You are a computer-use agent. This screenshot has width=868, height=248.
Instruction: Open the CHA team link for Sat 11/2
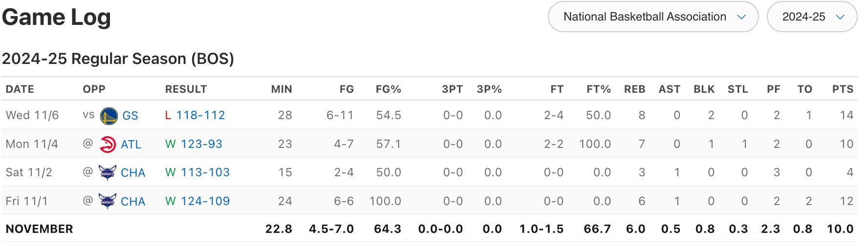click(133, 173)
